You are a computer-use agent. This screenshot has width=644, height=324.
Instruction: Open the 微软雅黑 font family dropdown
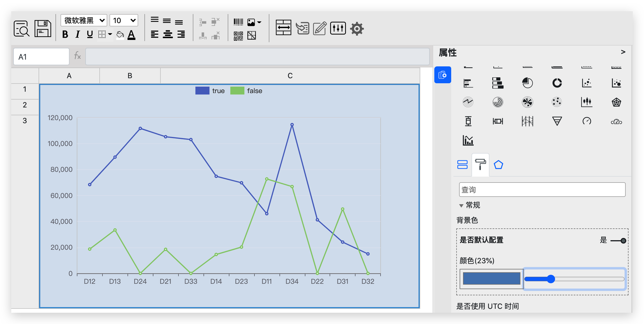click(x=84, y=20)
